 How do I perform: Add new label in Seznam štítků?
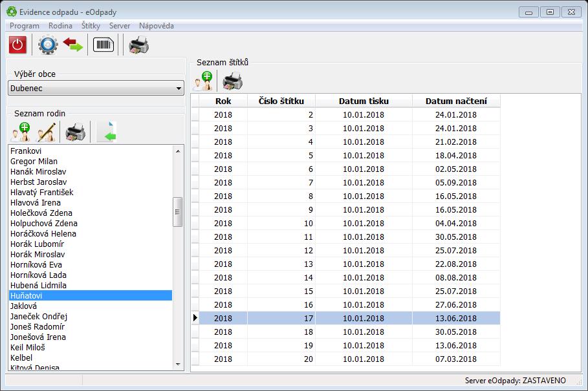coord(203,81)
